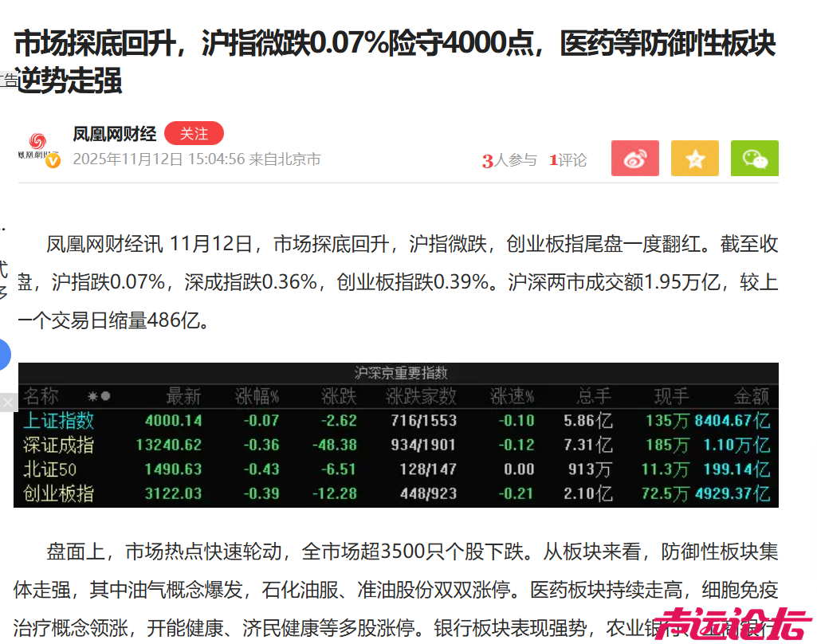Viewport: 817px width, 644px height.
Task: Click the 1490.63 latest value
Action: [174, 469]
